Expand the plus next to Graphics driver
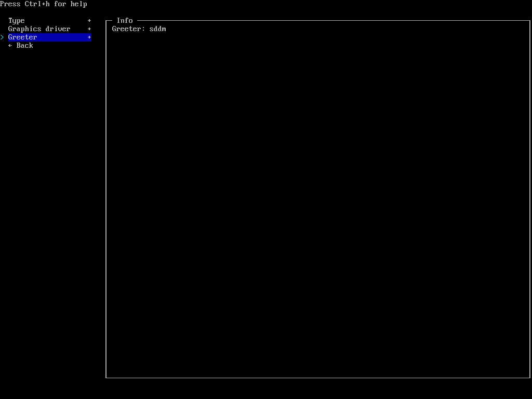Viewport: 532px width, 399px height. [89, 29]
